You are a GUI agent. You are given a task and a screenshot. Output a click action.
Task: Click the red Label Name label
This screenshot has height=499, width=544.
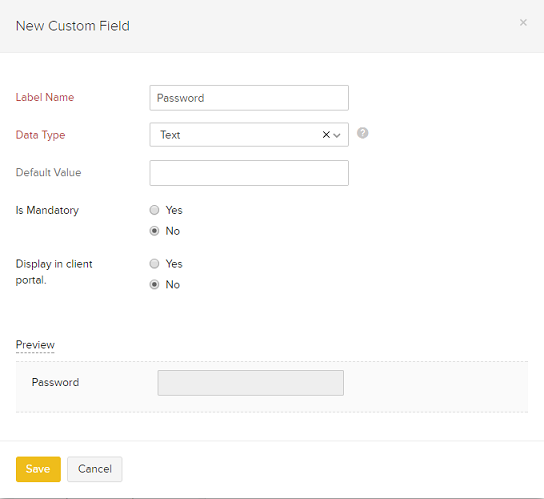[45, 97]
